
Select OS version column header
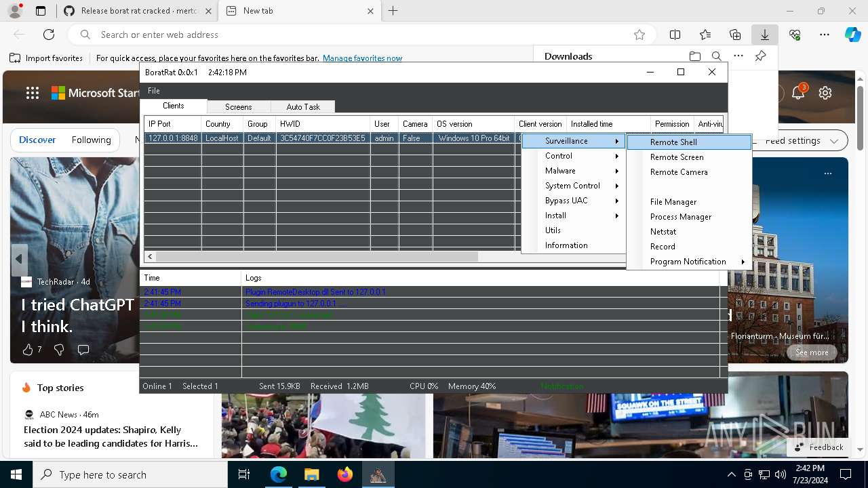(x=473, y=124)
